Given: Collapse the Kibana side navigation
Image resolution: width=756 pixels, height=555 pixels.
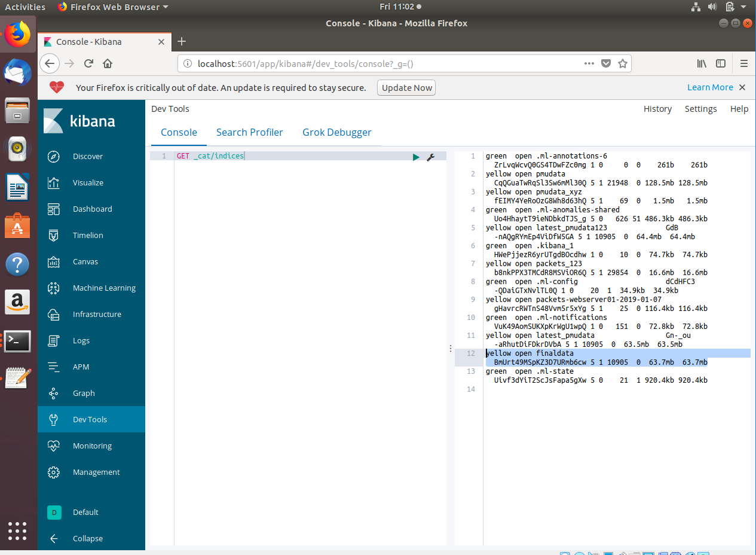Looking at the screenshot, I should click(x=87, y=538).
